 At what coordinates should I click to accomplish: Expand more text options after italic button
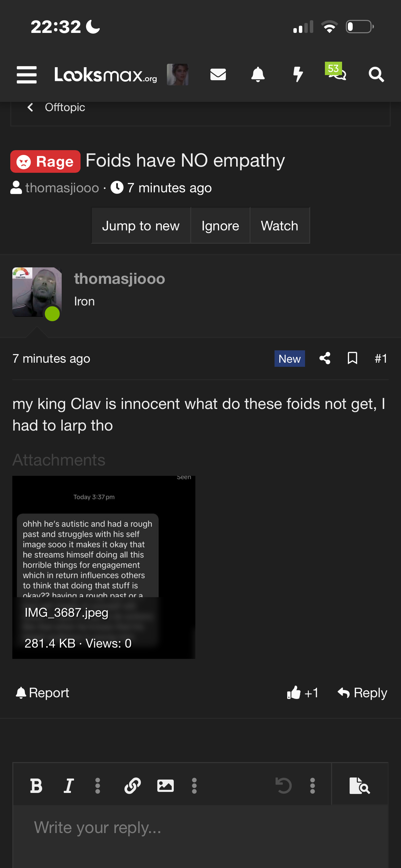pos(98,786)
